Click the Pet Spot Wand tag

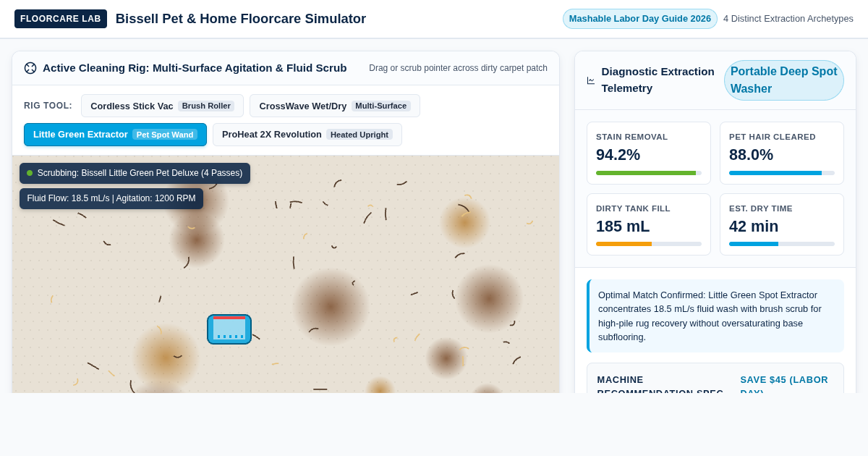pyautogui.click(x=165, y=135)
